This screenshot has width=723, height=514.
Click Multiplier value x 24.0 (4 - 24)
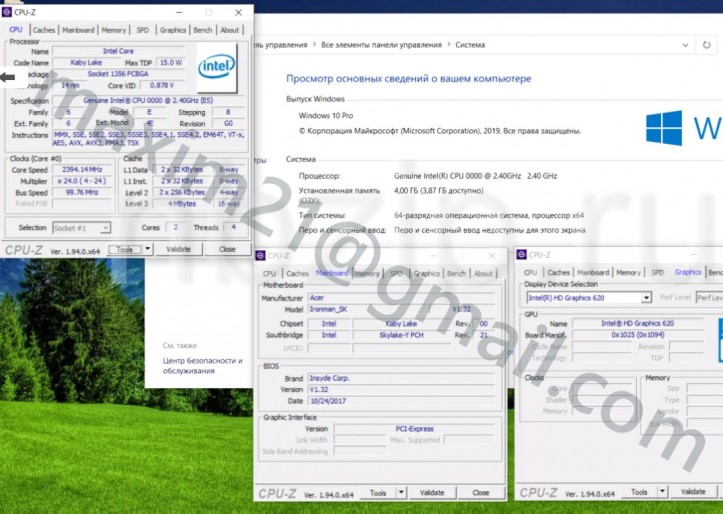click(x=82, y=181)
